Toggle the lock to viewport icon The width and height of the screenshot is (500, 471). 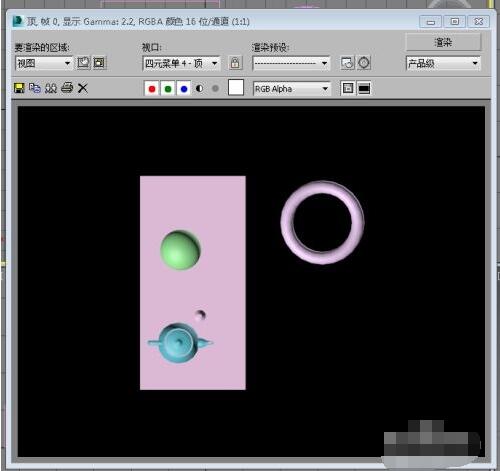(235, 63)
